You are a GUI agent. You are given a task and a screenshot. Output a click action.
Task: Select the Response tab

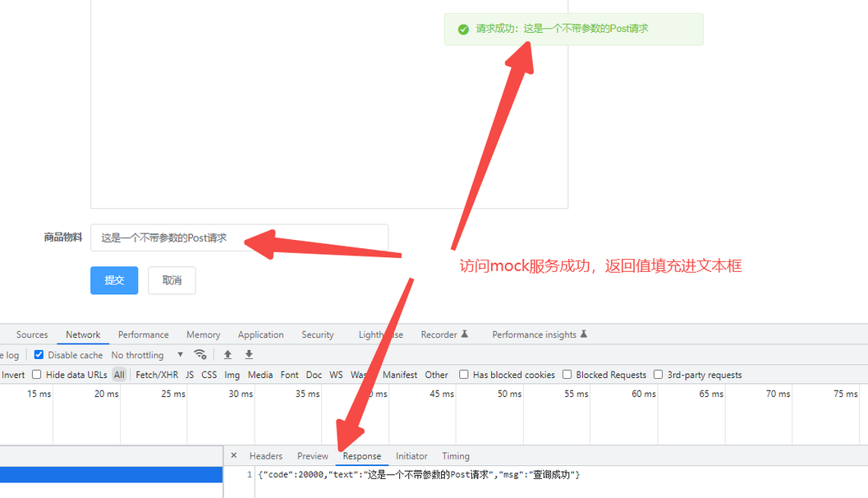click(362, 456)
